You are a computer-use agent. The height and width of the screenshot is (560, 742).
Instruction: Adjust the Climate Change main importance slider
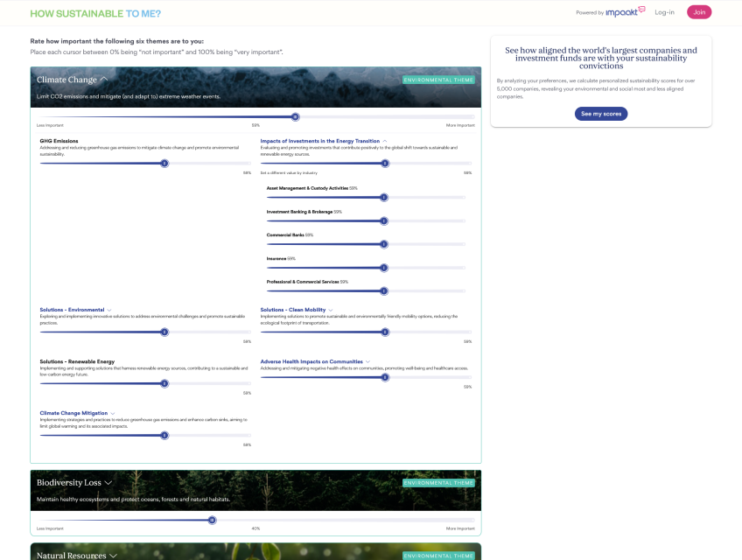point(295,117)
